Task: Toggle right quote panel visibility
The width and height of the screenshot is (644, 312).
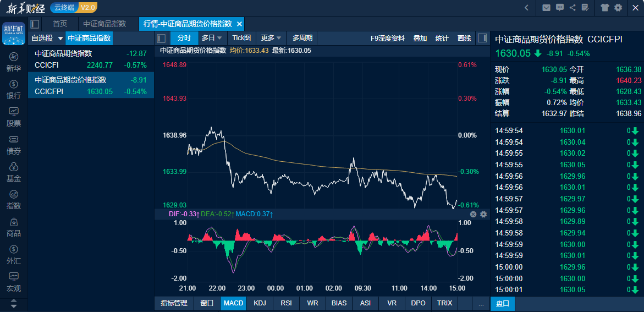Action: point(482,38)
